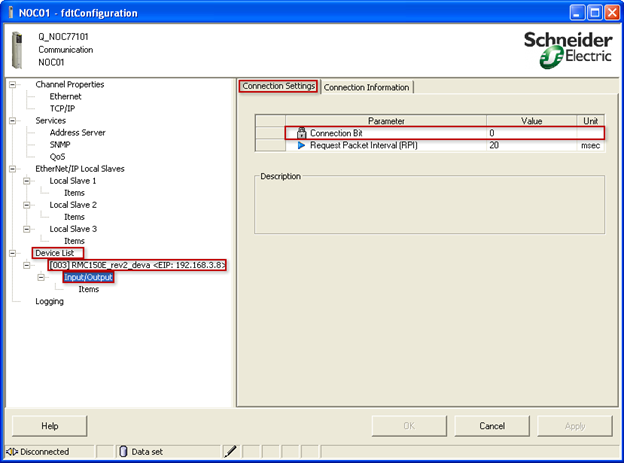Click the OK button

tap(409, 426)
